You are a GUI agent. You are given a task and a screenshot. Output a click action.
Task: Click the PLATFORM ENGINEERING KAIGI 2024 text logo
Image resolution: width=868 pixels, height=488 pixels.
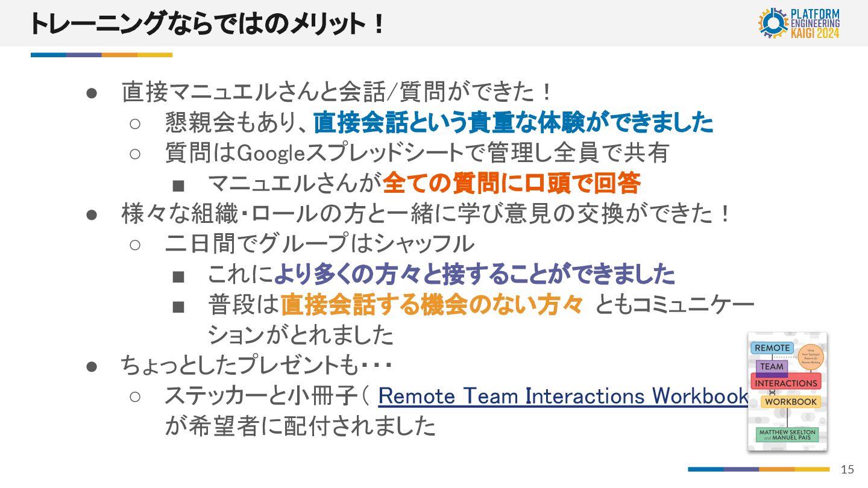click(x=814, y=23)
